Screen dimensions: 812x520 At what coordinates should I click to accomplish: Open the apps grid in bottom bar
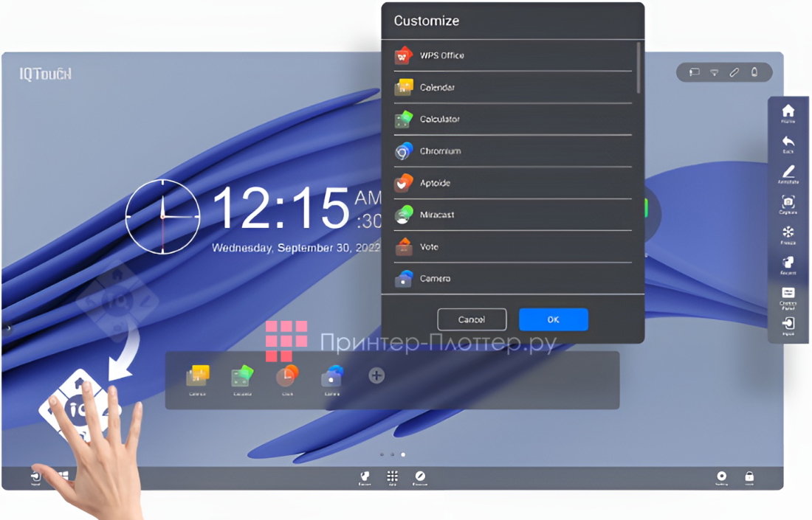392,477
